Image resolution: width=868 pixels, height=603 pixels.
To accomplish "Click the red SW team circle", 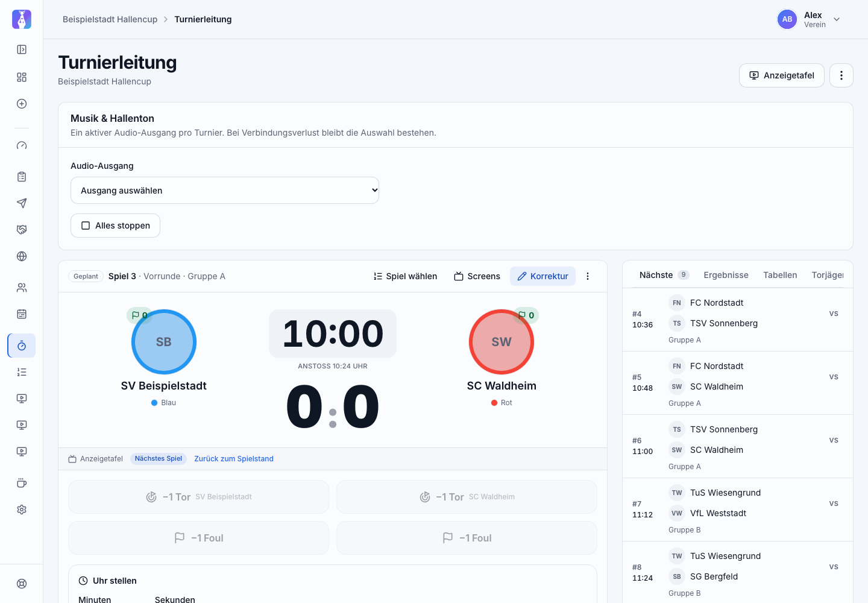I will coord(502,342).
